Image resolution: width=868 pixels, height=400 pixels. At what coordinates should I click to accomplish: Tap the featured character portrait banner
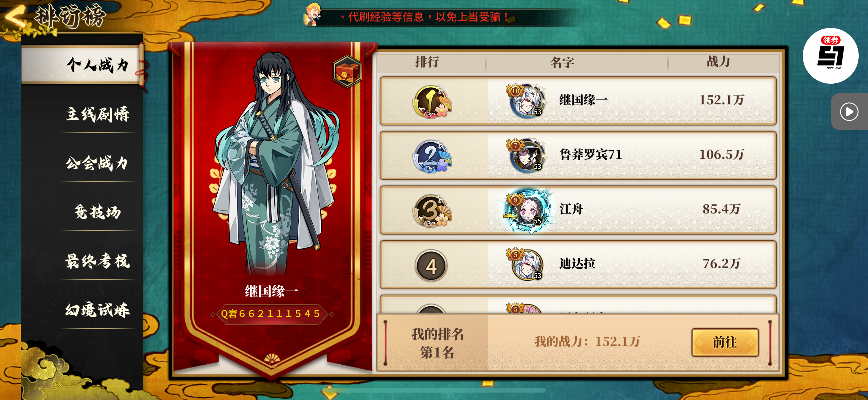coord(272,205)
